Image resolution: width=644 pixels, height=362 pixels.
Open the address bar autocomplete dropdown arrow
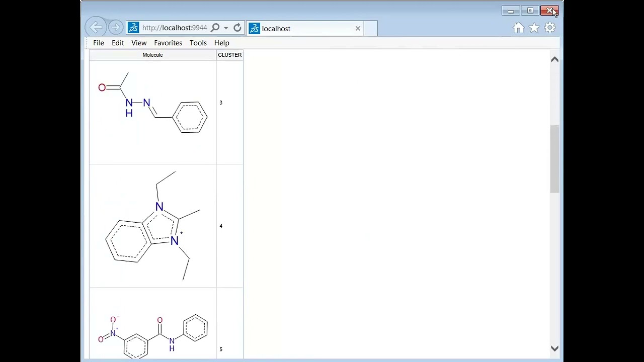226,28
